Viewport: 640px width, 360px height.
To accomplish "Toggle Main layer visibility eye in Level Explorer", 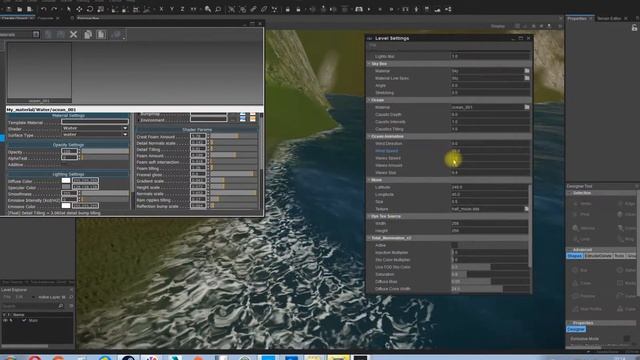I will (6, 321).
